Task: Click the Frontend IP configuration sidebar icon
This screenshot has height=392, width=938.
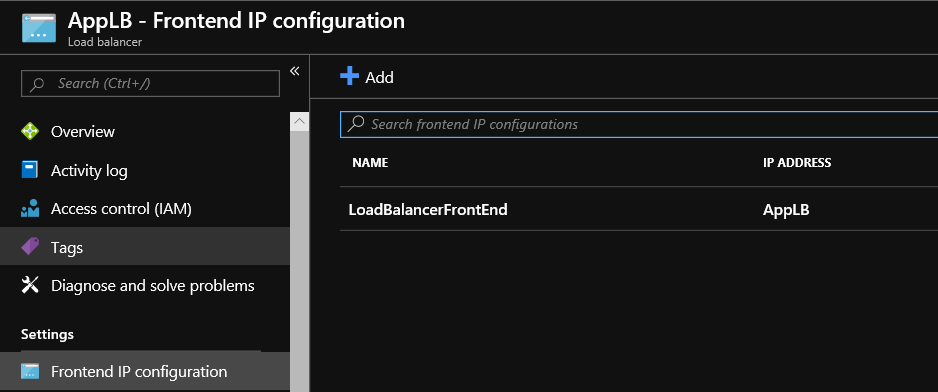Action: click(x=30, y=371)
